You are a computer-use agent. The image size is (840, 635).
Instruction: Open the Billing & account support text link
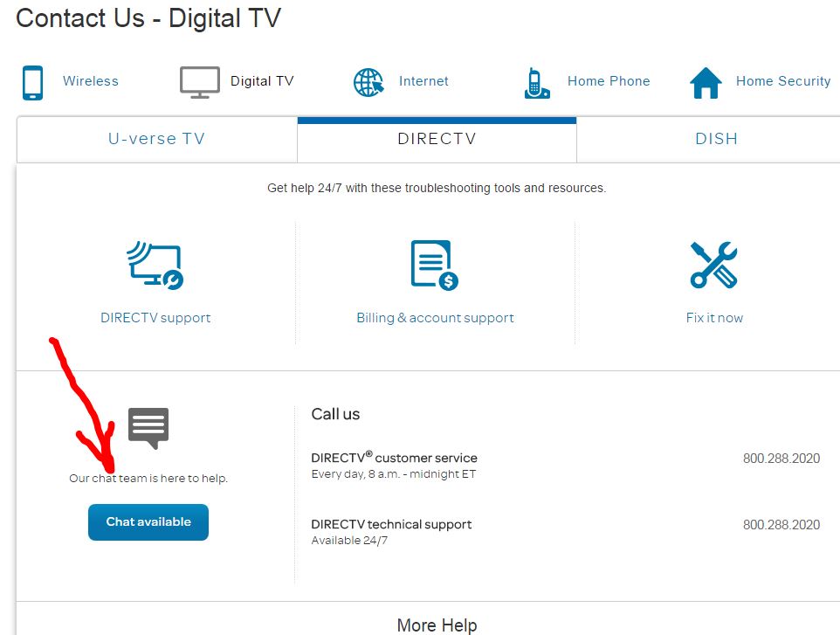435,318
